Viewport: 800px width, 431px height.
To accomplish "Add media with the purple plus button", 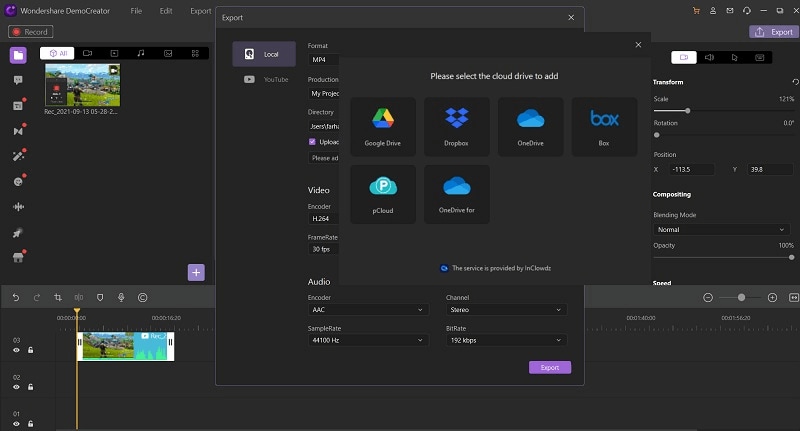I will pyautogui.click(x=196, y=272).
